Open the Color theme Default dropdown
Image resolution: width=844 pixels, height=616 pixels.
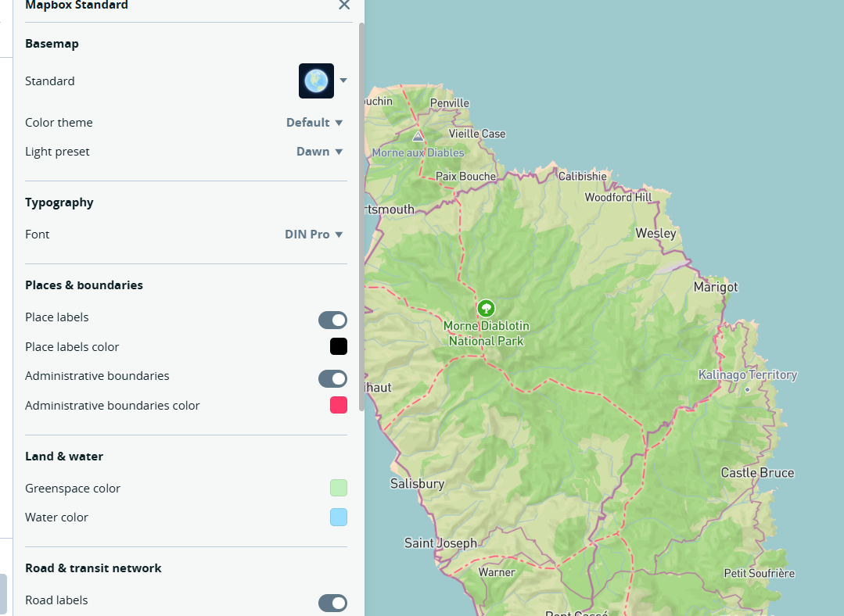(x=314, y=123)
